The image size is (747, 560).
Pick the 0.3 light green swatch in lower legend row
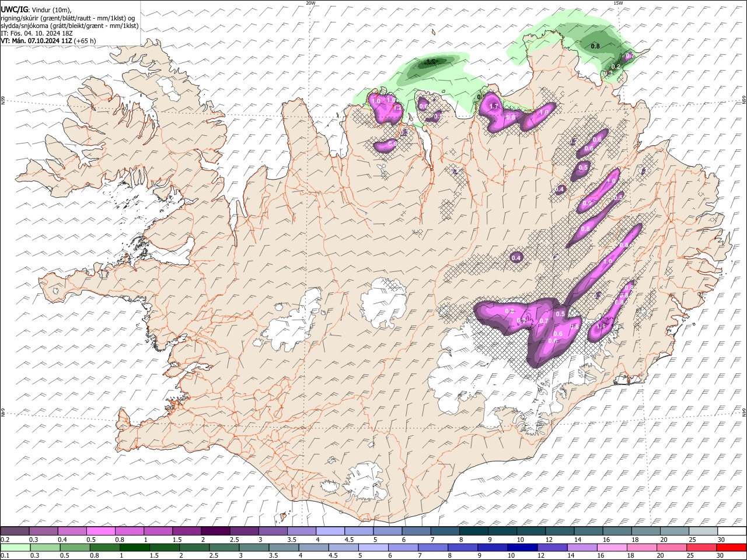click(46, 547)
